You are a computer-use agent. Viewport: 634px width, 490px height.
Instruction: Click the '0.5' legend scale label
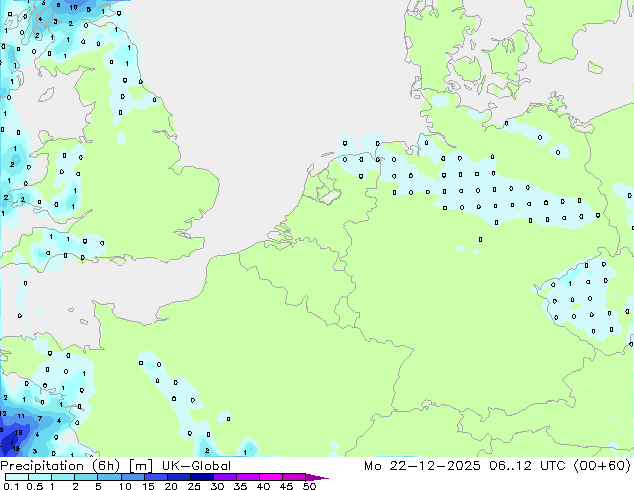tap(35, 486)
